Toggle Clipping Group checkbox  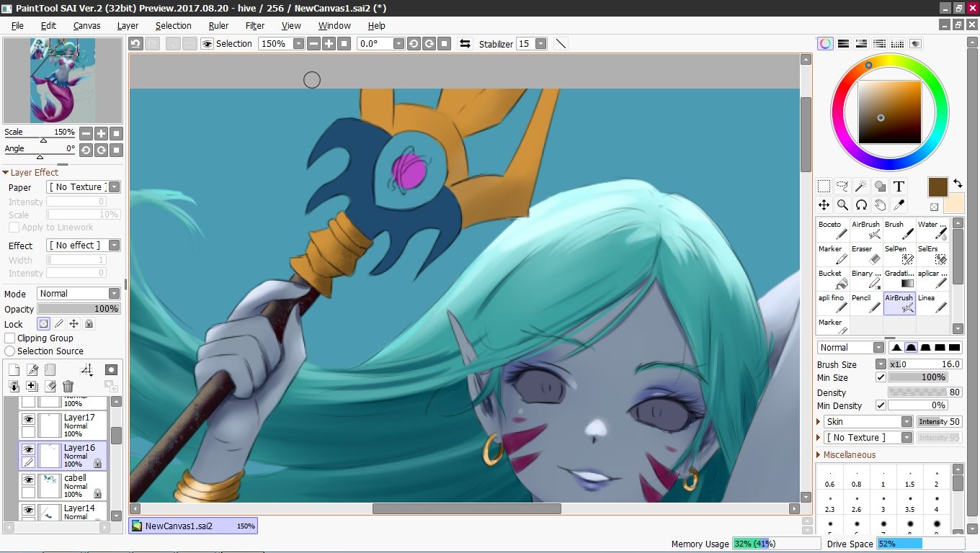[x=10, y=338]
